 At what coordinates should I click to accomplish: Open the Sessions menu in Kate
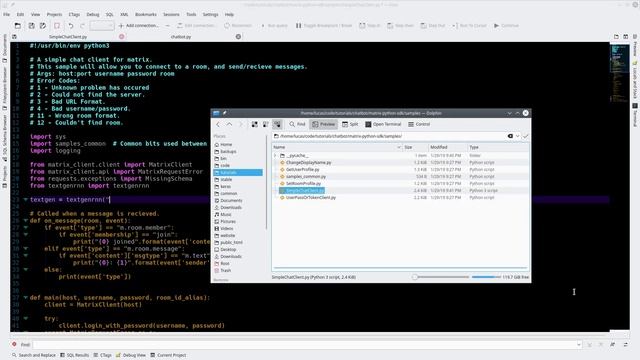pyautogui.click(x=171, y=14)
